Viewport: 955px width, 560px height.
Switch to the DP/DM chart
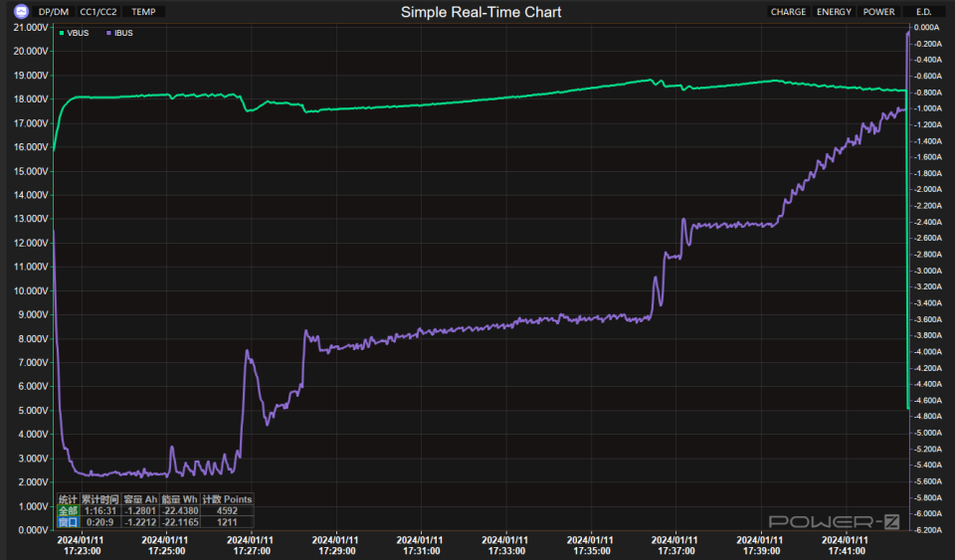(54, 12)
